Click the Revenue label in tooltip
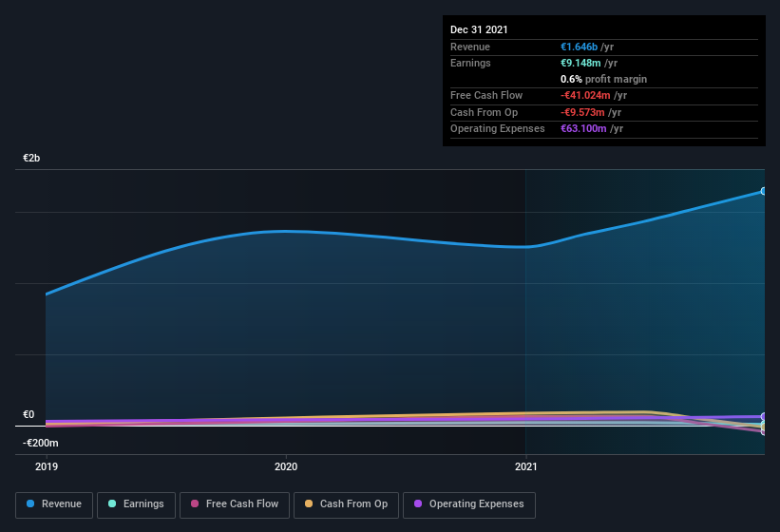780x532 pixels. click(x=470, y=47)
